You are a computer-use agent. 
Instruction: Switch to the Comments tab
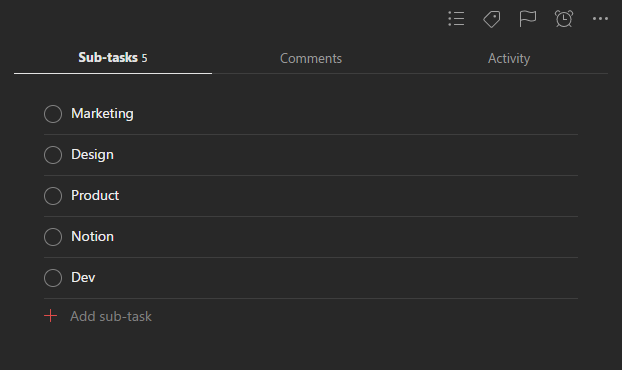tap(311, 59)
